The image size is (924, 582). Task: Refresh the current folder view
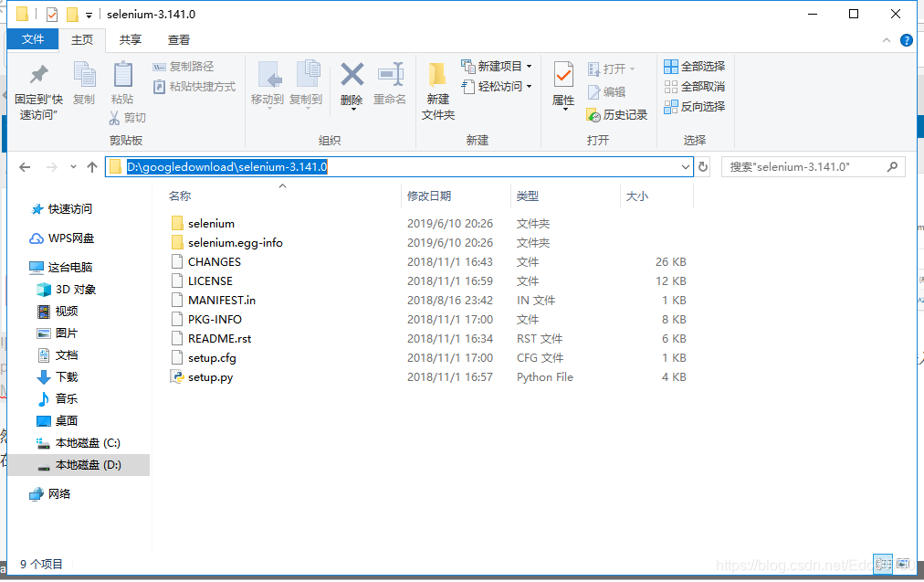coord(703,167)
